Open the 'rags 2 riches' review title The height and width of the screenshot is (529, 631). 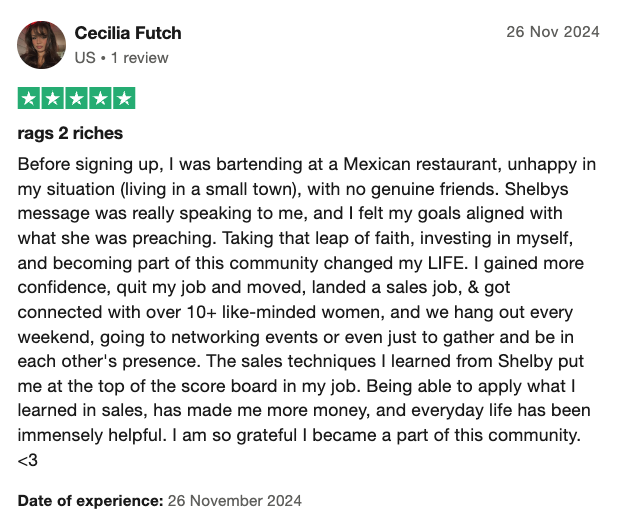pos(70,133)
